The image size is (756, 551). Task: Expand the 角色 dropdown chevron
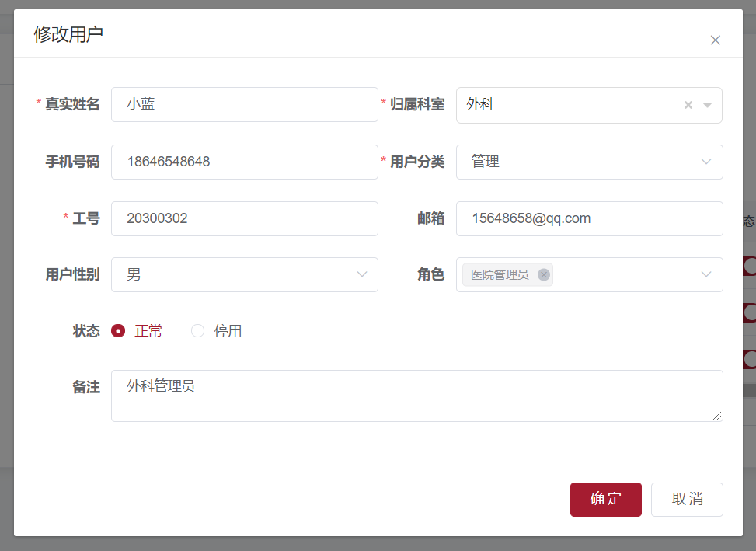pos(705,274)
